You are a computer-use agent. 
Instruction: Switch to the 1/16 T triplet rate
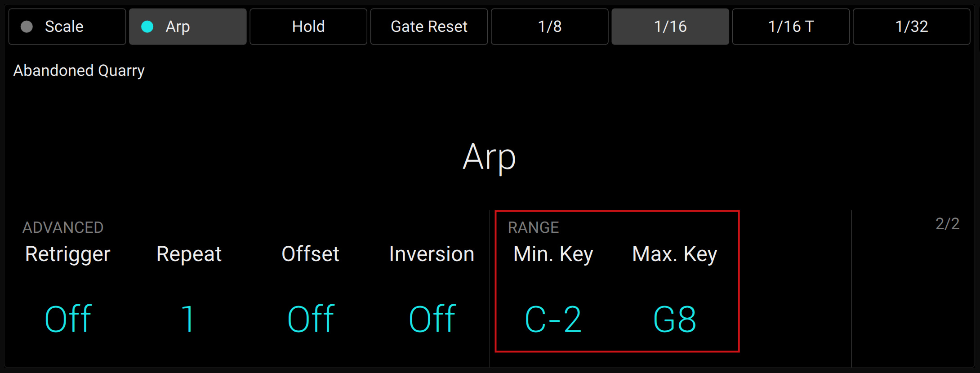790,27
